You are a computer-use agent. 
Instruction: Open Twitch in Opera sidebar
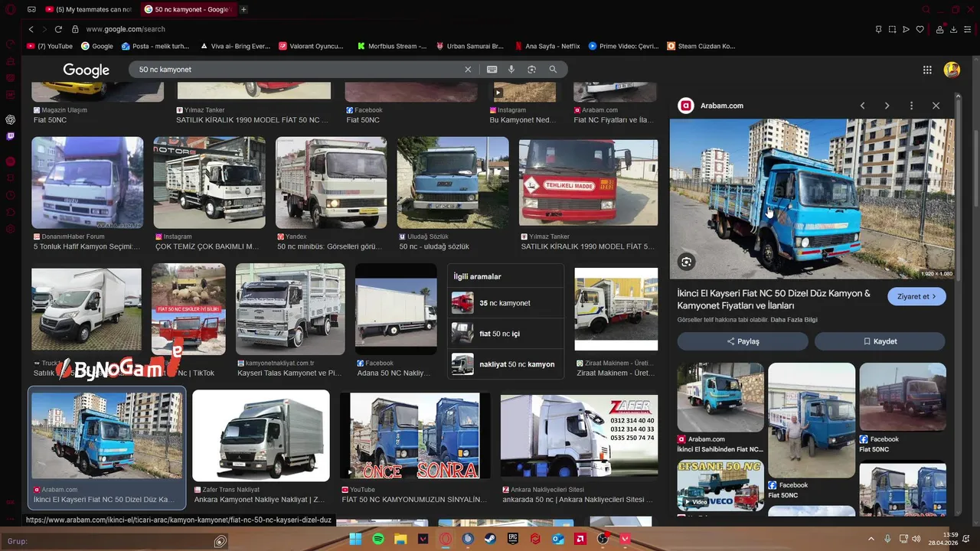(x=11, y=136)
